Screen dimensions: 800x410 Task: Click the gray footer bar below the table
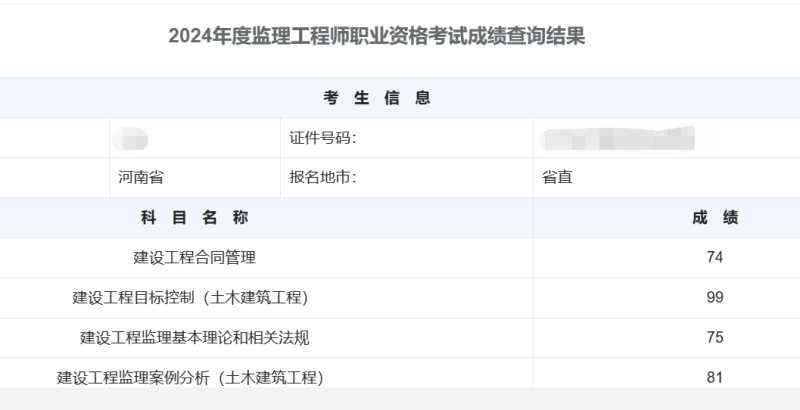400,399
